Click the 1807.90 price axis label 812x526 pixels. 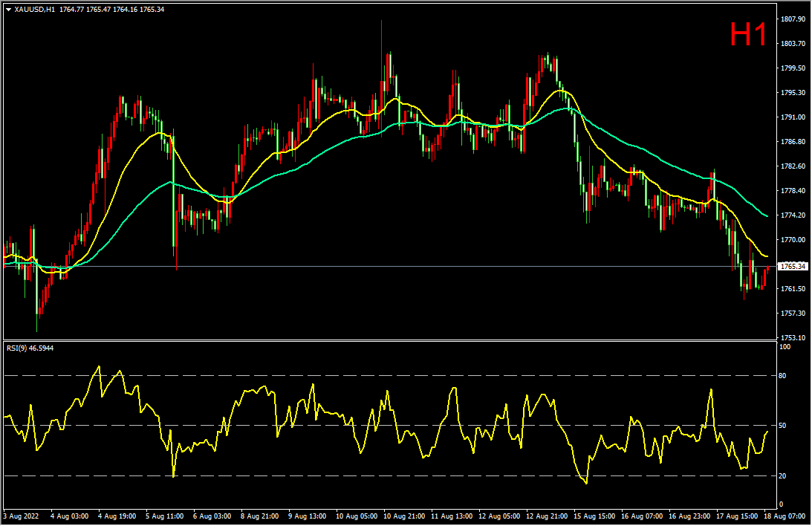tap(793, 19)
